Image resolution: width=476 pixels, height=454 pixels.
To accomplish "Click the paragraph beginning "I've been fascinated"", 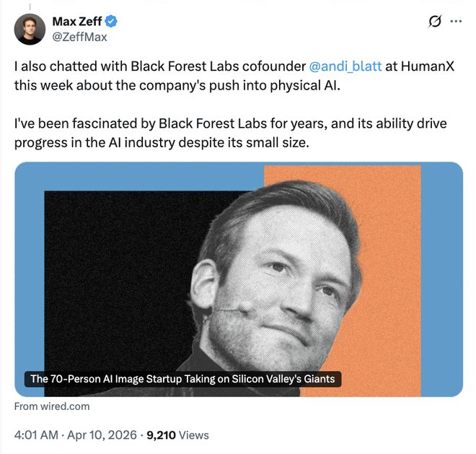I will coord(216,133).
